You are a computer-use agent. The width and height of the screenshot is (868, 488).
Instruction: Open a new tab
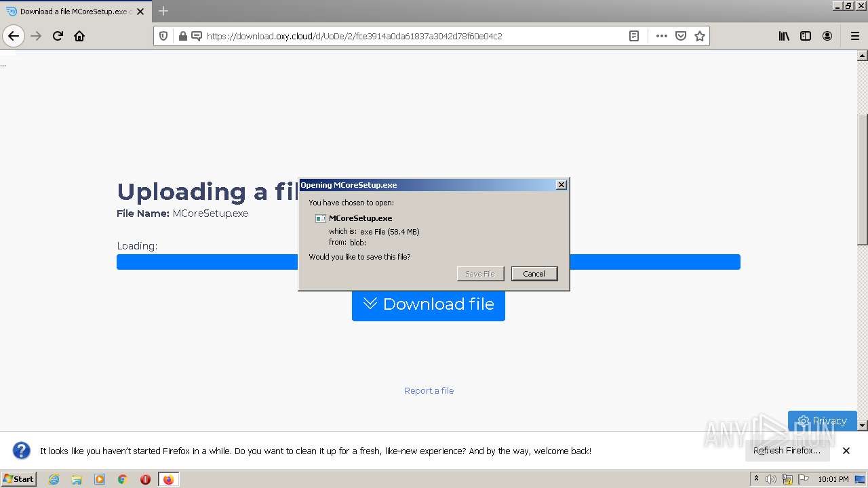163,11
